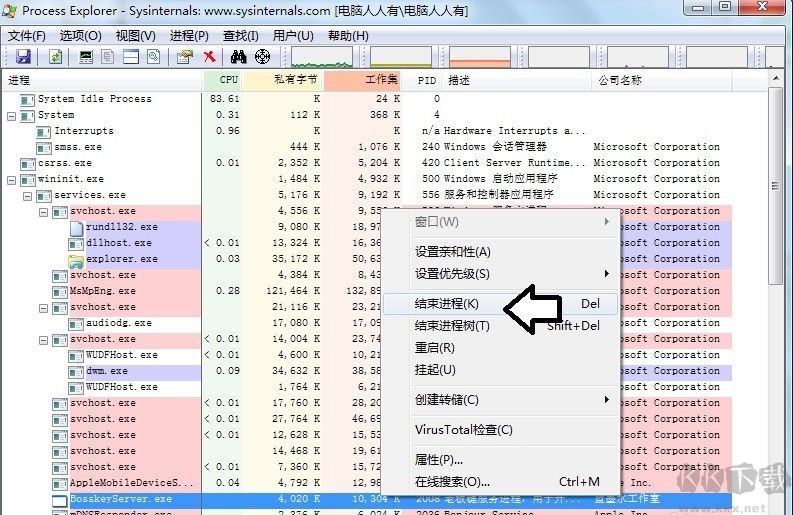Choose 结束进程(K) in context menu

[500, 304]
